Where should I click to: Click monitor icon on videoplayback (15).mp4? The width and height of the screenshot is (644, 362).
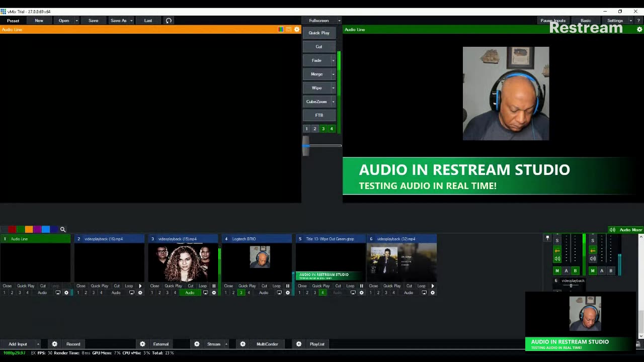tap(205, 293)
